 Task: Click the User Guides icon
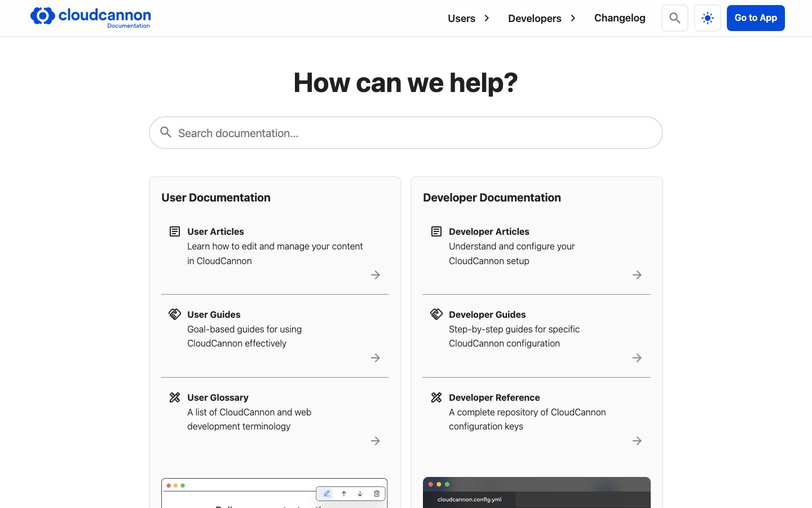[175, 314]
